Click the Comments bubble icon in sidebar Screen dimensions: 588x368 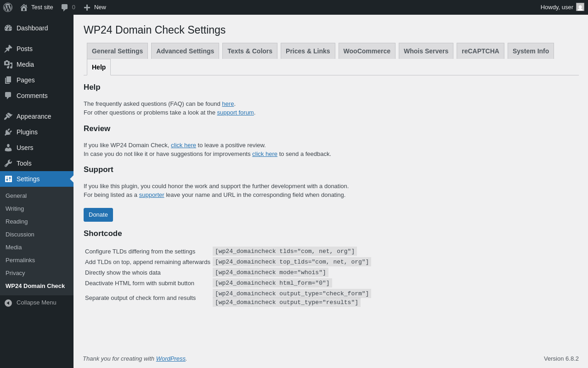pyautogui.click(x=8, y=96)
